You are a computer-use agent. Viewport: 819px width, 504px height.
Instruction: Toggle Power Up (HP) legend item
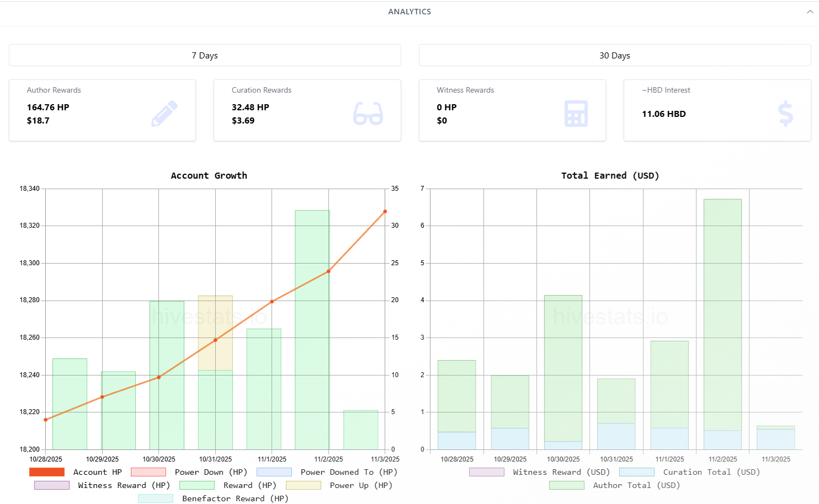tap(339, 485)
